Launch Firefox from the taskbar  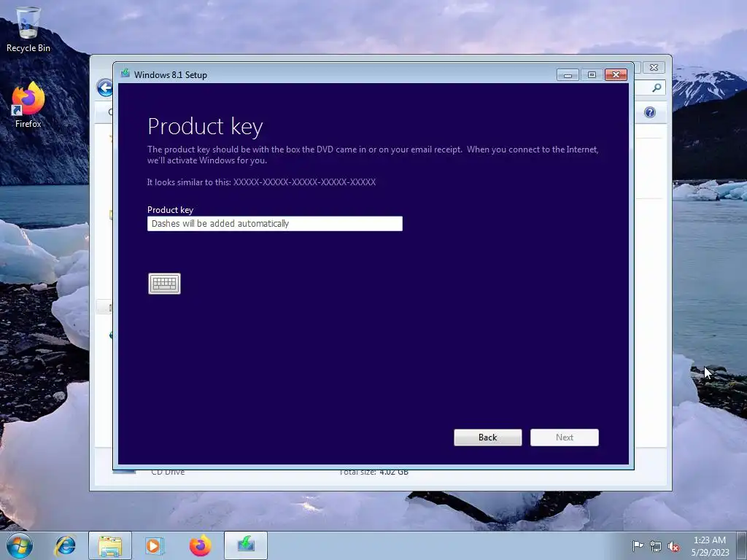click(200, 545)
